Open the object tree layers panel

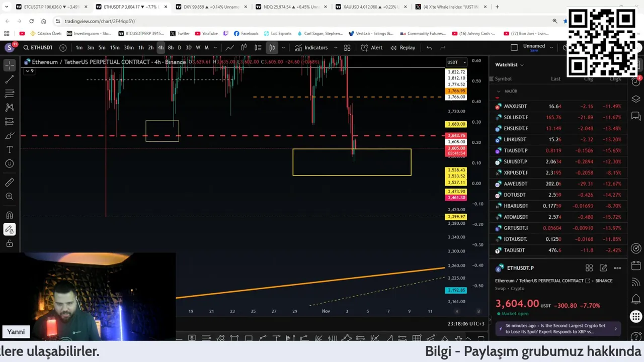[636, 99]
